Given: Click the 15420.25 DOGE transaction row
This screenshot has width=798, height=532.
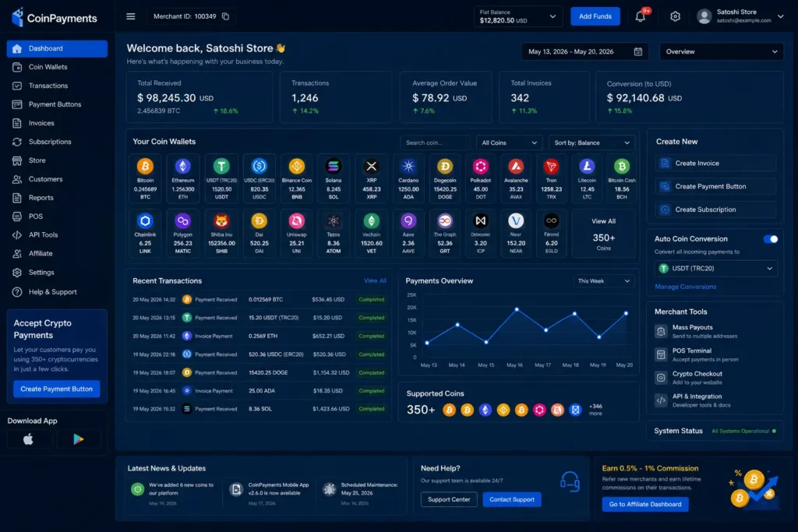Looking at the screenshot, I should click(x=259, y=373).
